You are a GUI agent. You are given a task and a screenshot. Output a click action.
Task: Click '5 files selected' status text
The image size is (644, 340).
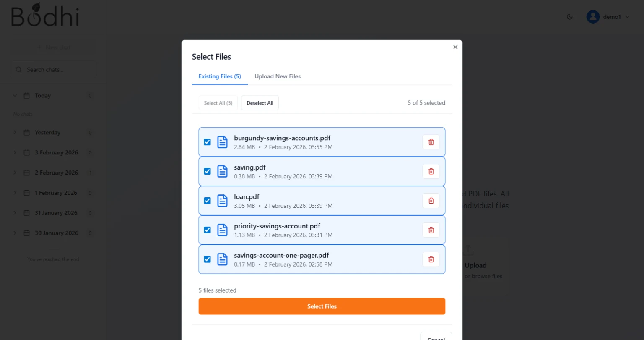click(218, 290)
